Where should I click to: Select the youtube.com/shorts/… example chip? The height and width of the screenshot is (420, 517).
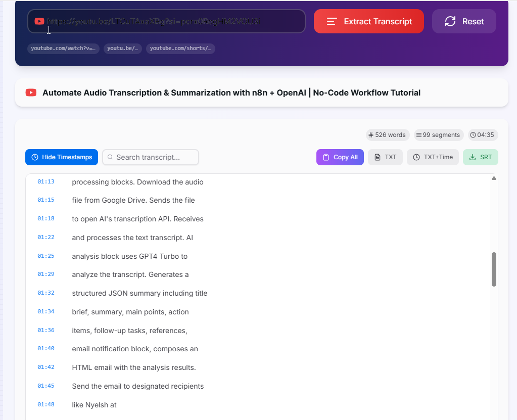[x=181, y=49]
